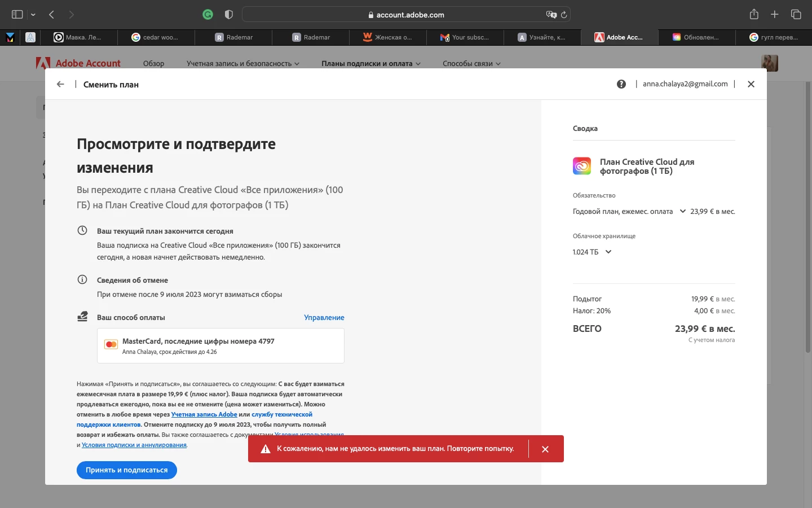Click the info icon beside Сведения об отмене
This screenshot has width=812, height=508.
82,279
